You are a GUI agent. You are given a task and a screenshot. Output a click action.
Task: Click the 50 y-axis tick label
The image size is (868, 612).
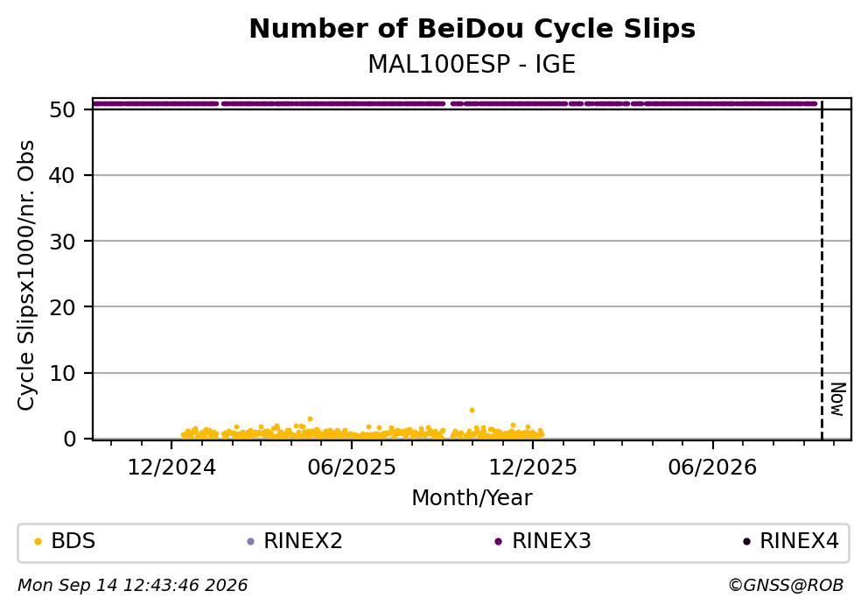point(62,109)
